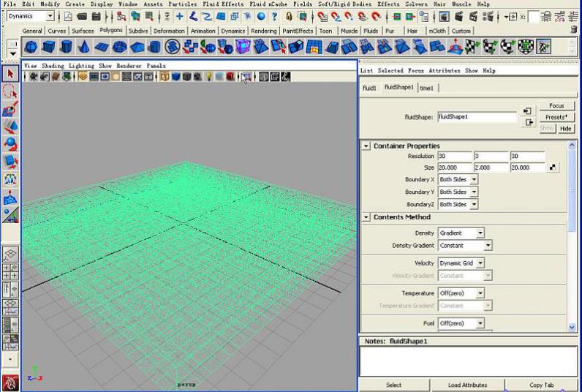This screenshot has width=582, height=392.
Task: Toggle Snap to curves magnet
Action: (336, 16)
